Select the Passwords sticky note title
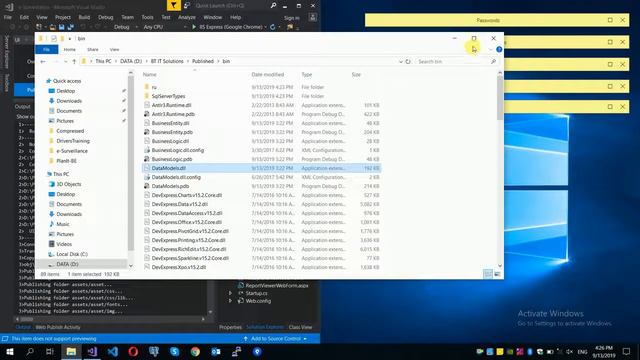This screenshot has height=360, width=640. pos(488,20)
